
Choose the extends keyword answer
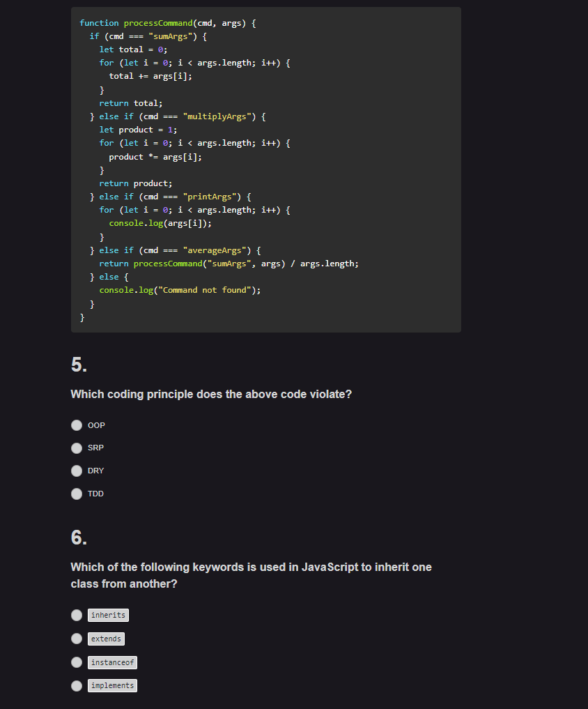tap(77, 638)
